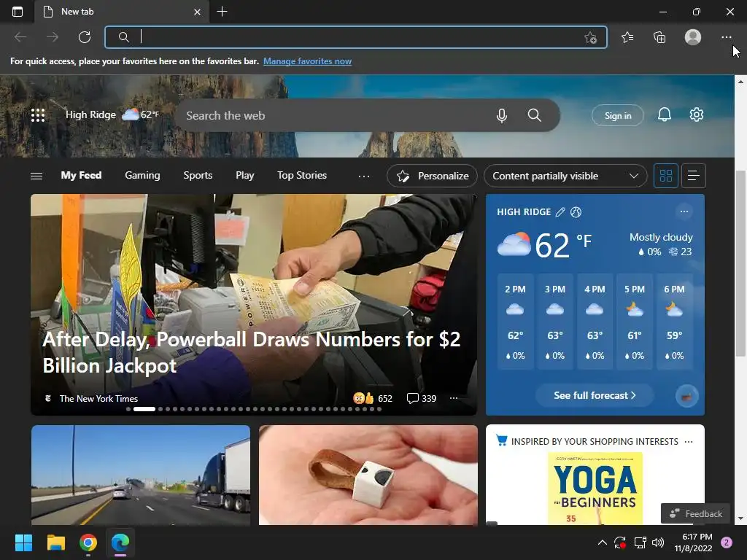
Task: Edit High Ridge weather location pencil
Action: click(561, 212)
